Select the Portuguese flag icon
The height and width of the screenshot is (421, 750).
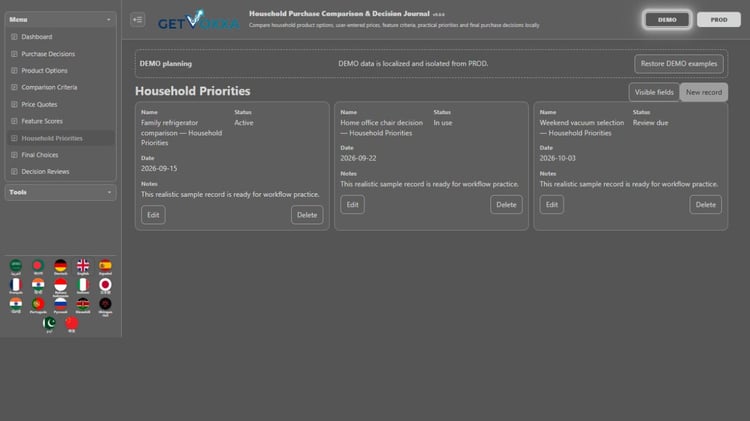(38, 305)
